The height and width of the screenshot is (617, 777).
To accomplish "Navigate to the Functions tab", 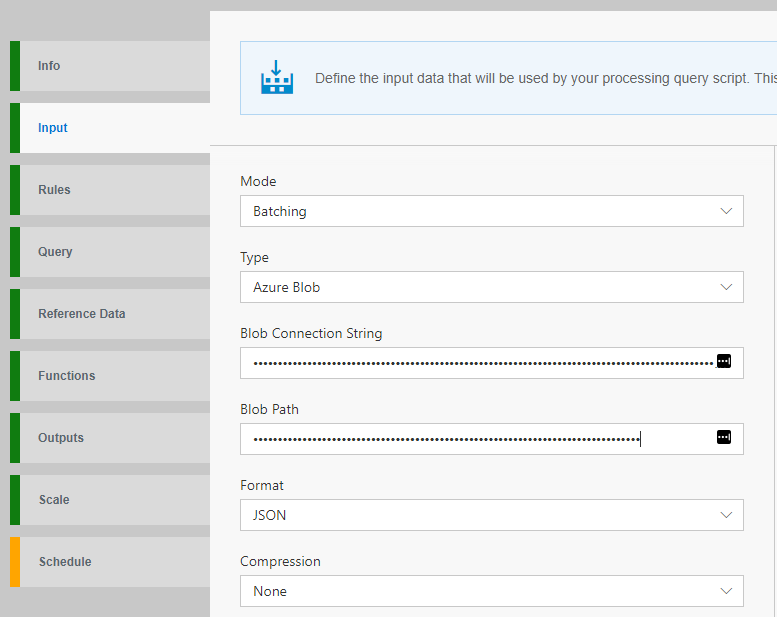I will click(110, 376).
